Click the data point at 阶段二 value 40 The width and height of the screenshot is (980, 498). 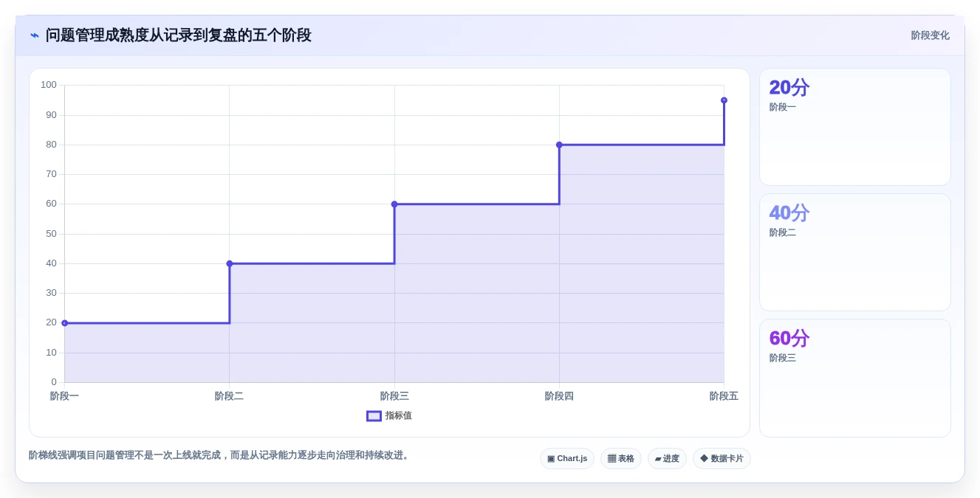point(230,263)
